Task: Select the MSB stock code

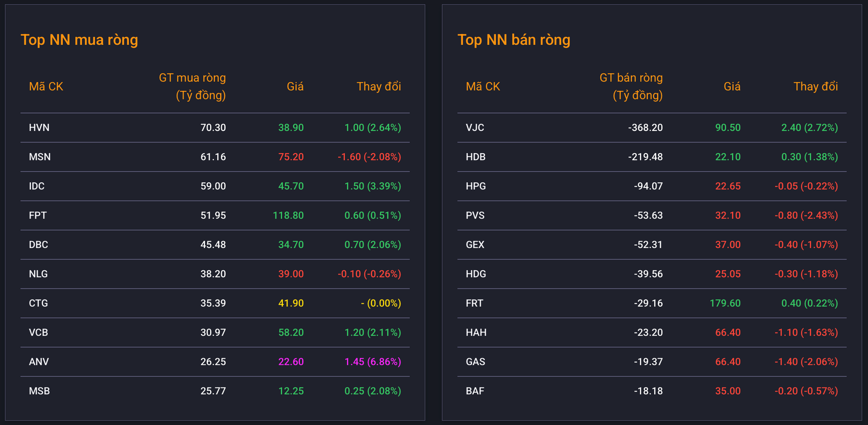Action: [x=39, y=391]
